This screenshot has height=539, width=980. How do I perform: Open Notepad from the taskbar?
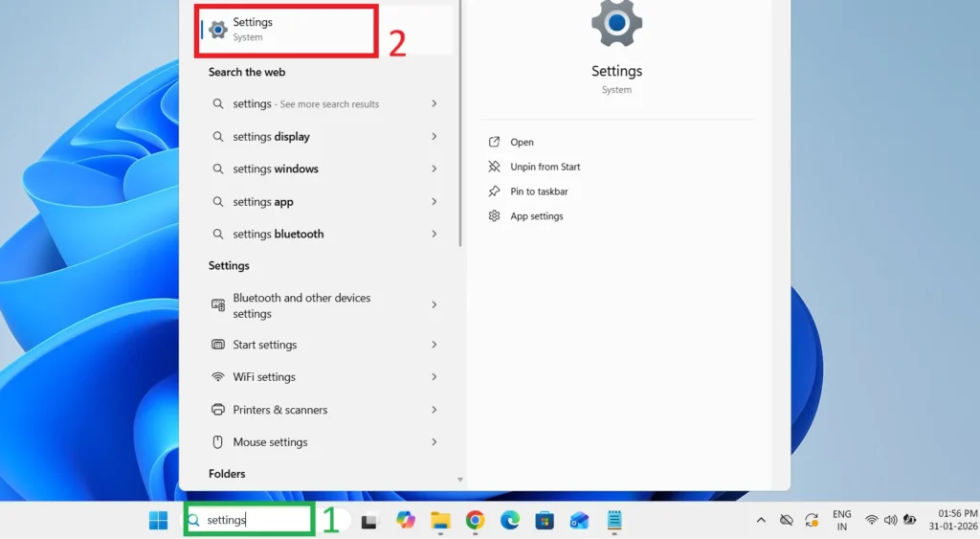click(x=613, y=520)
